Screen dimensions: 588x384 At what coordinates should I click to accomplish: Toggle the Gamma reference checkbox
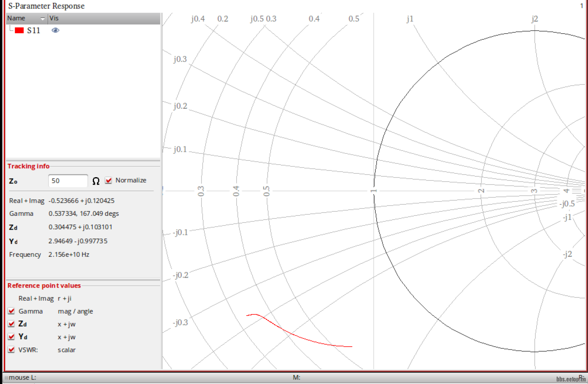click(11, 311)
